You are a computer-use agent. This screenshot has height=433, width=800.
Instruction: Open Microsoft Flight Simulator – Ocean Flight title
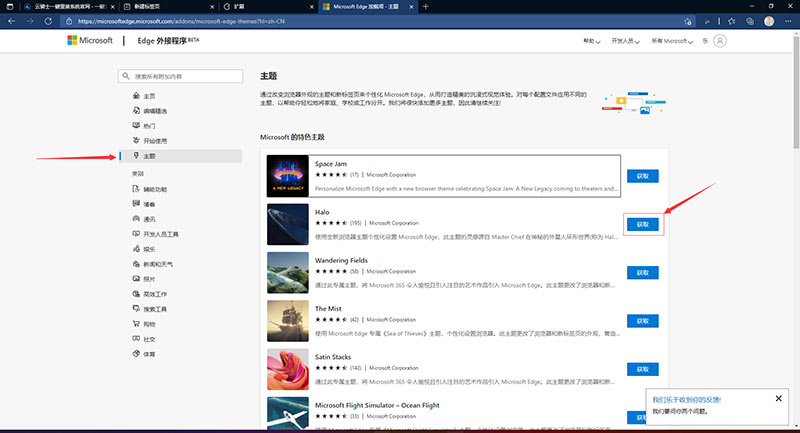[x=377, y=405]
